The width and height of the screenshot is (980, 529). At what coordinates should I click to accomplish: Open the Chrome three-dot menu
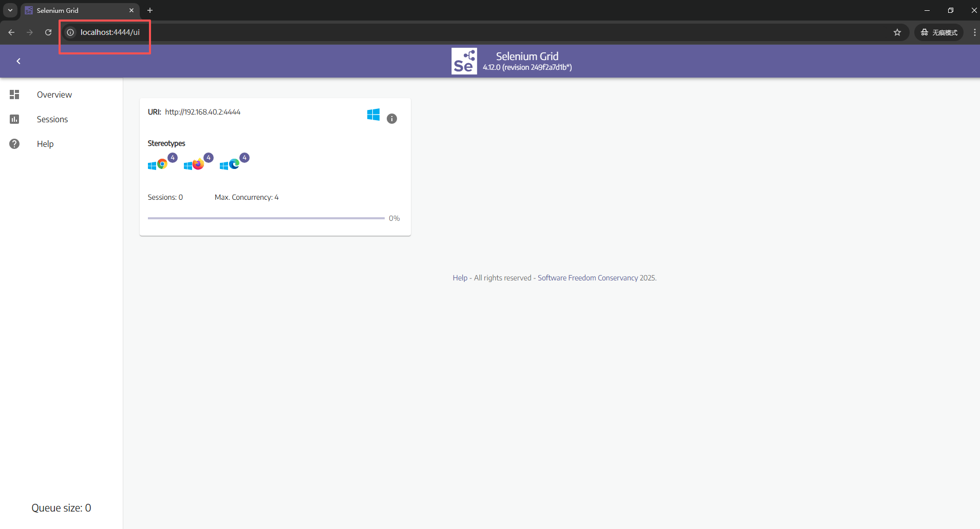[x=974, y=32]
